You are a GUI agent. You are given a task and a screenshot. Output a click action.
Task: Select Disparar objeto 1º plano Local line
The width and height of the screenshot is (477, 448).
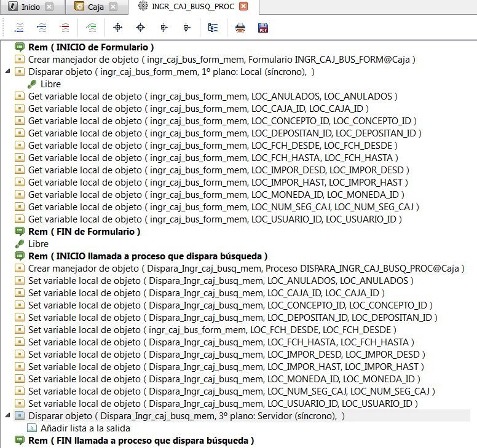coord(171,72)
